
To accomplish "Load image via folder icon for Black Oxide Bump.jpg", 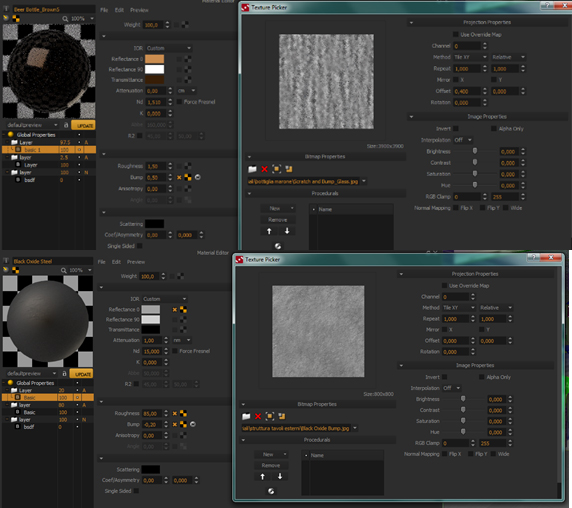I will click(x=246, y=416).
